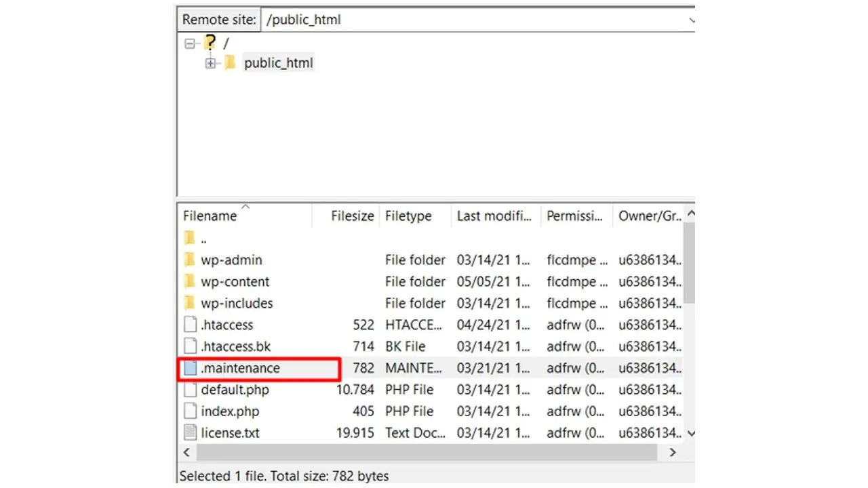This screenshot has width=868, height=488.
Task: Click the wp-includes folder icon
Action: point(190,303)
